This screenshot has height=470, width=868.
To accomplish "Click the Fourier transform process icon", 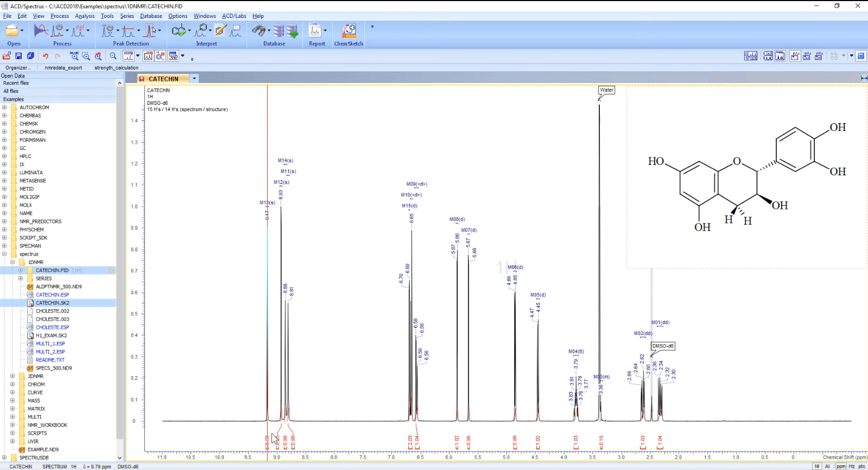I will click(x=41, y=31).
